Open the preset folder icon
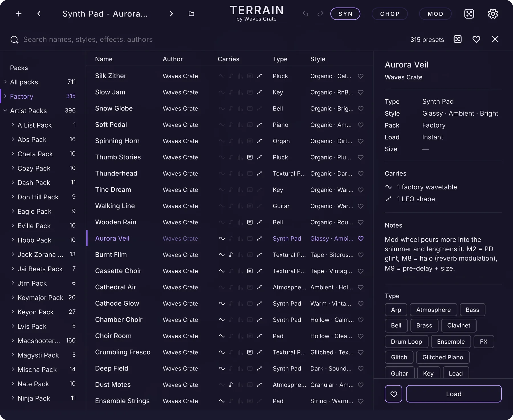This screenshot has height=420, width=513. coord(192,14)
